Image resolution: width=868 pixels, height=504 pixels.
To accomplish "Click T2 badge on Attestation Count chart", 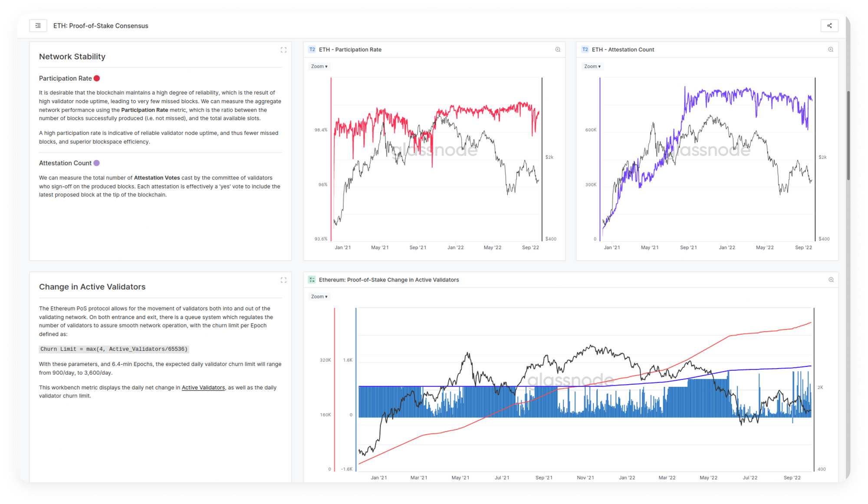I will click(x=585, y=49).
